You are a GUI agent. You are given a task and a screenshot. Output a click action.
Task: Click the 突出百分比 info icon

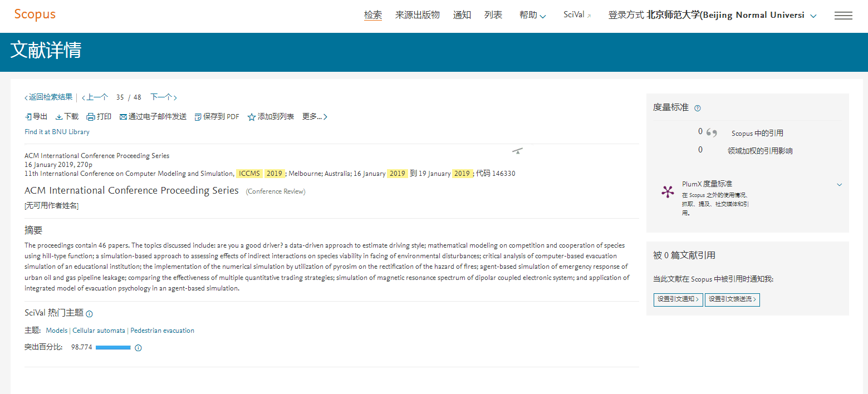(138, 348)
